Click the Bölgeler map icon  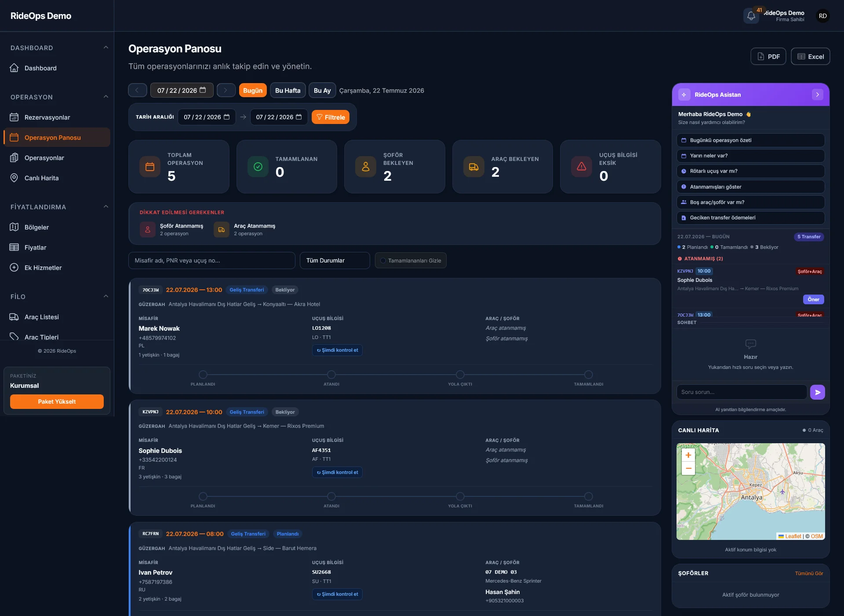tap(14, 227)
